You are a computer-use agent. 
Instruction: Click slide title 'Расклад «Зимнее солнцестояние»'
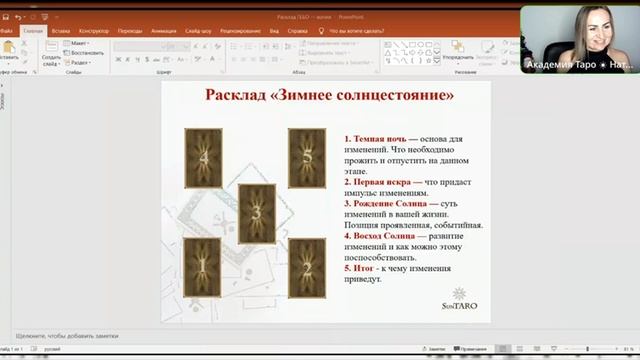tap(329, 95)
